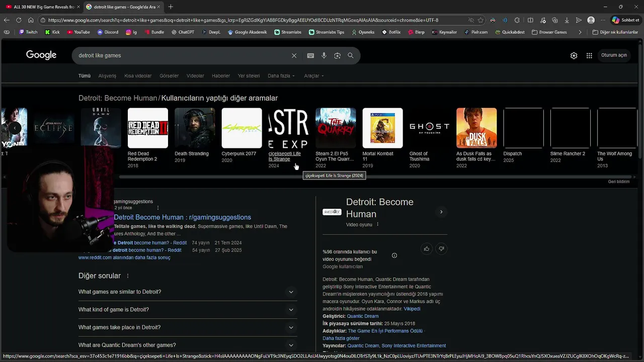Click the Google logo
The image size is (644, 362).
41,55
